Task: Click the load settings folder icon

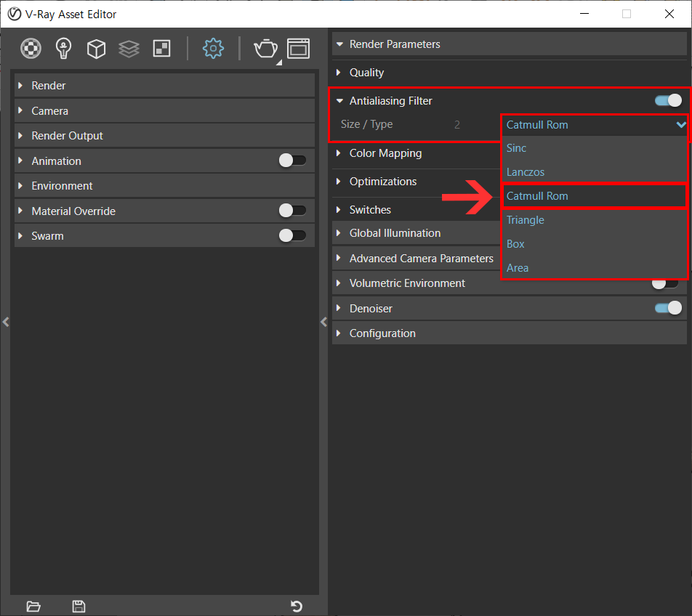Action: [x=33, y=607]
